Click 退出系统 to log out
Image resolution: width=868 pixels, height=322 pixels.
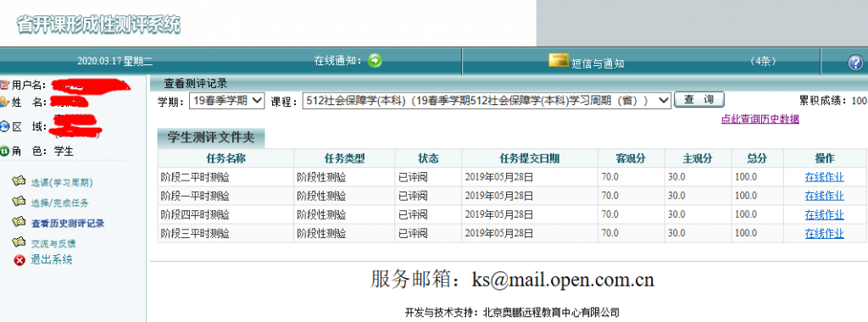point(52,260)
